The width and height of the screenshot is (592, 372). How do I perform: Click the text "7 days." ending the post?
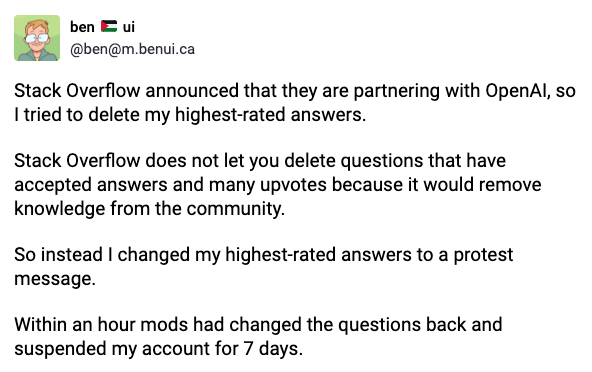pos(273,349)
